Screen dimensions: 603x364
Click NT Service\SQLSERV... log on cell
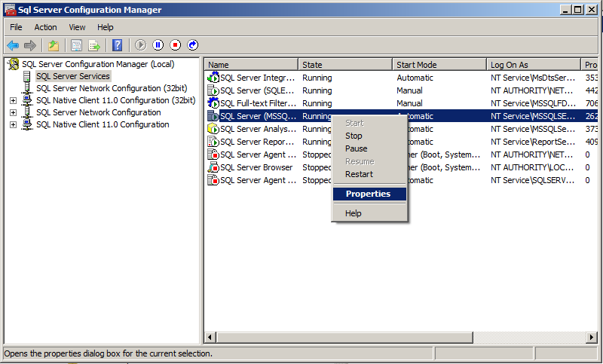(x=532, y=180)
